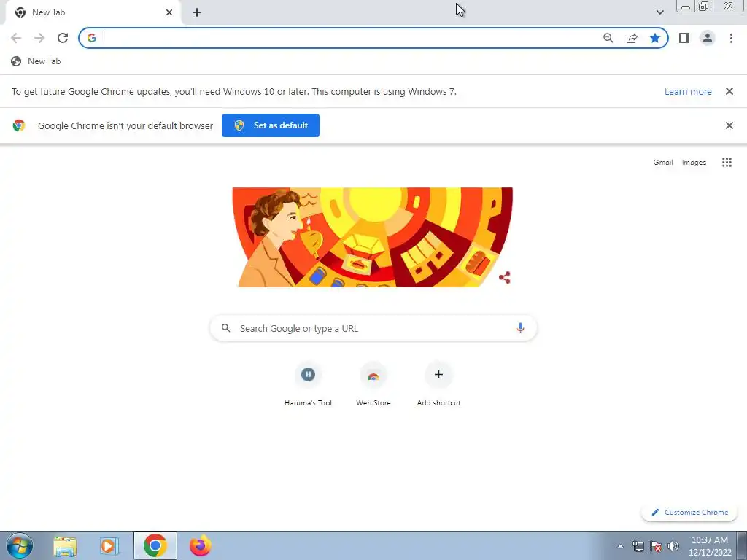The image size is (747, 560).
Task: Go back using the back arrow
Action: [x=16, y=38]
